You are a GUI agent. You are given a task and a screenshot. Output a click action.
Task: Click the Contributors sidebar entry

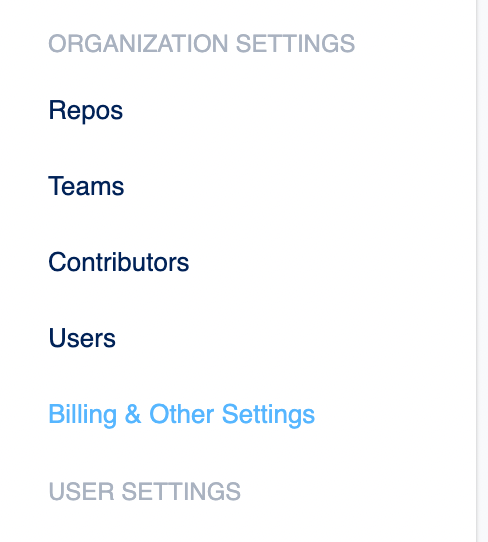click(x=119, y=262)
